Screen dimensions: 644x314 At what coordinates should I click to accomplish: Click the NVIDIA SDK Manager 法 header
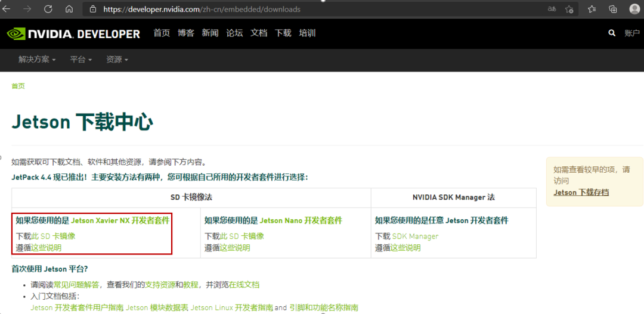point(453,197)
